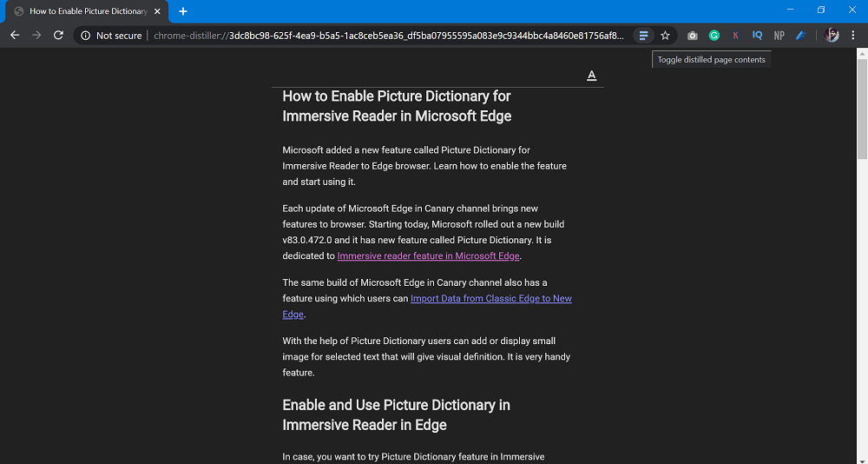Image resolution: width=868 pixels, height=464 pixels.
Task: Open the user profile avatar
Action: click(832, 36)
